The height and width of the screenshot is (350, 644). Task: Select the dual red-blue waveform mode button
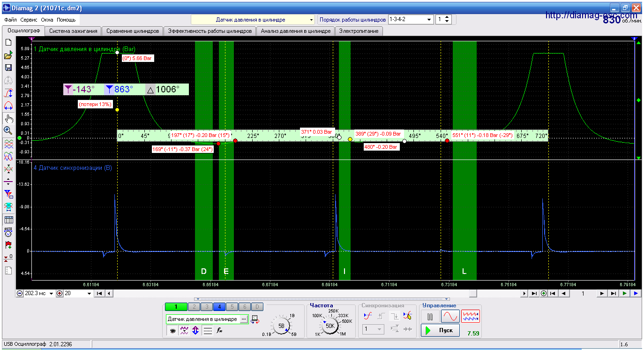(x=471, y=316)
